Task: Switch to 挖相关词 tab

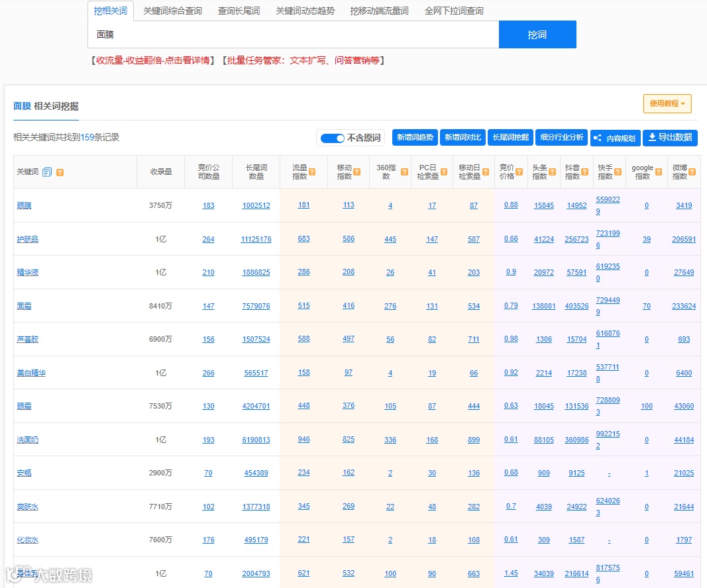Action: point(111,11)
